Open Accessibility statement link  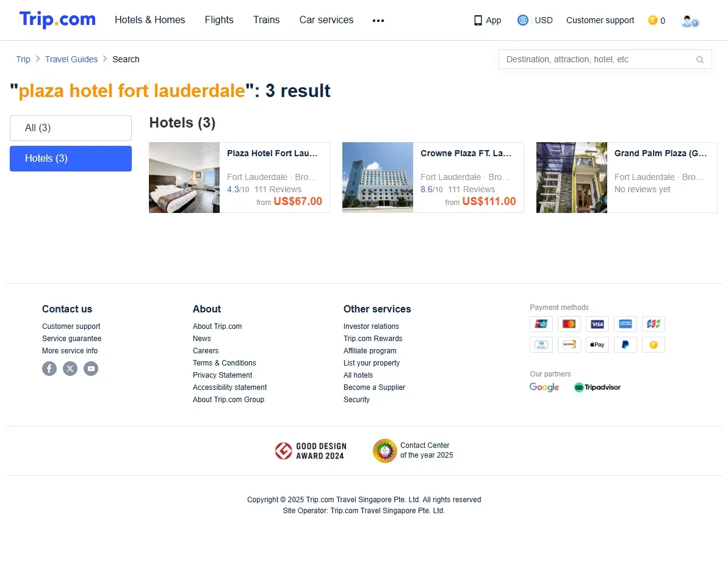[230, 387]
